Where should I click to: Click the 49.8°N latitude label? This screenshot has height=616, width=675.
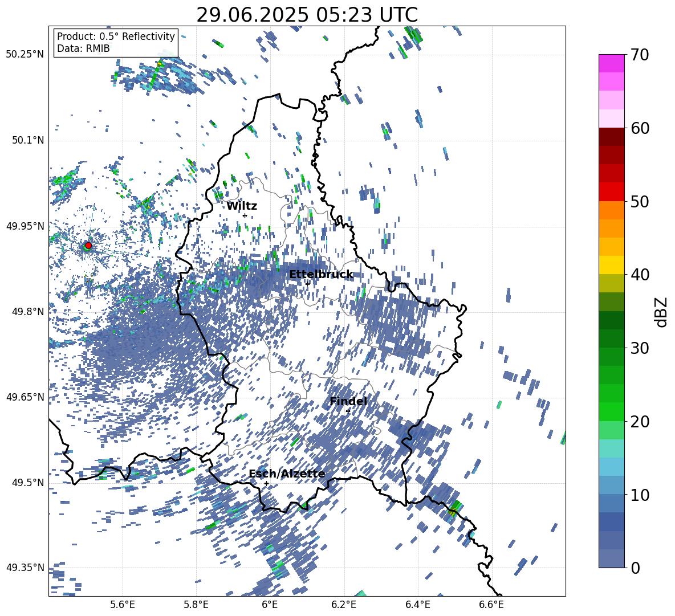point(27,312)
